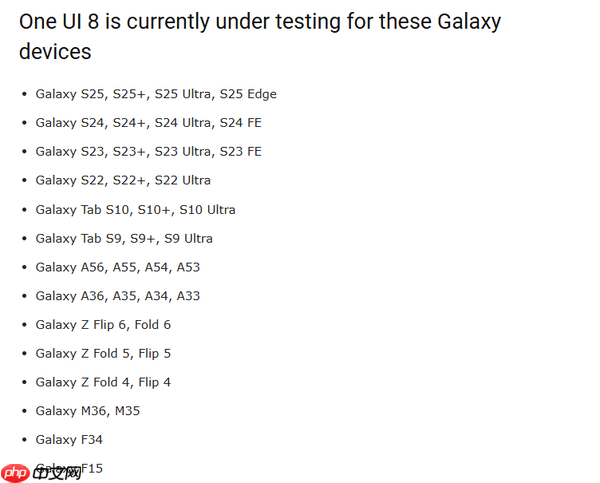Click the PHP Chinese site watermark logo
Screen dimensions: 600x483
coord(41,471)
